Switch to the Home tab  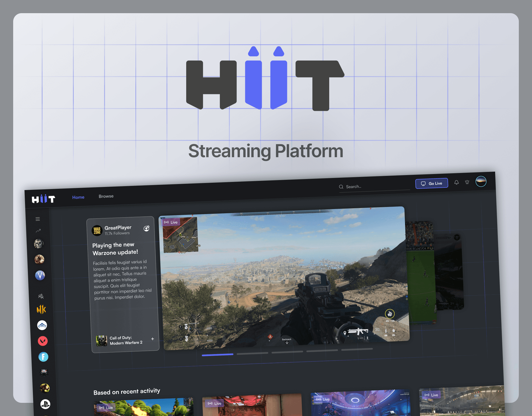78,197
